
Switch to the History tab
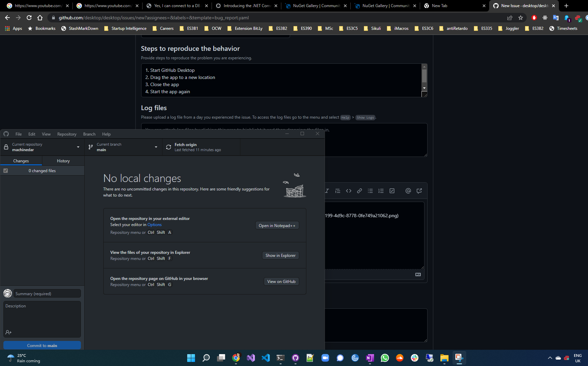coord(63,160)
